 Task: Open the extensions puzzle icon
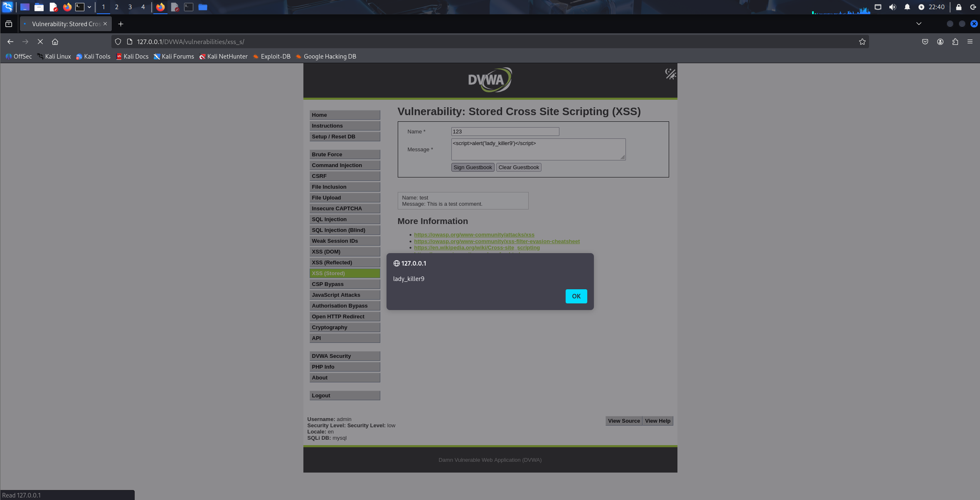(955, 42)
